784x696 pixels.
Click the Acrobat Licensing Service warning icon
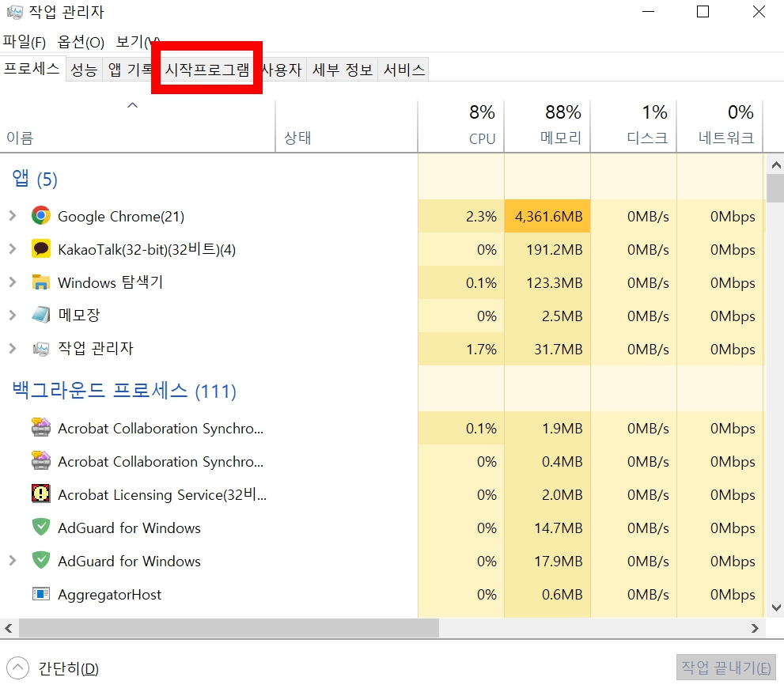pos(40,494)
